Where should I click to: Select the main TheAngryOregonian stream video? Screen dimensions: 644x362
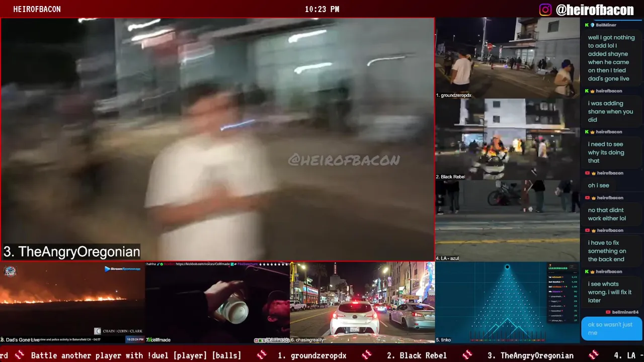[x=217, y=139]
